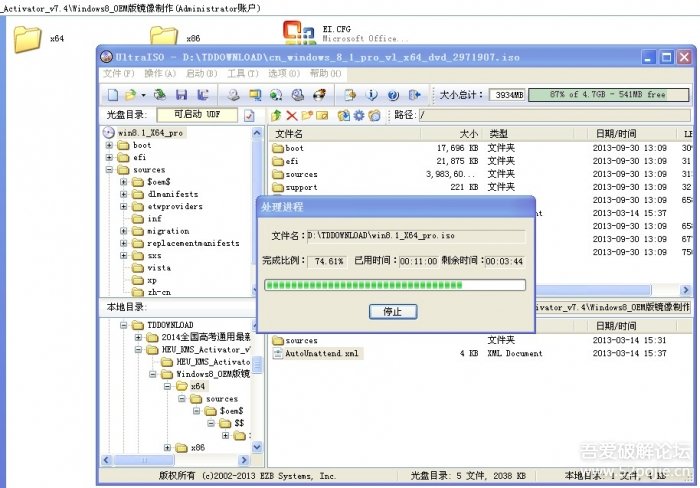Click the Convert image format icon

(276, 95)
